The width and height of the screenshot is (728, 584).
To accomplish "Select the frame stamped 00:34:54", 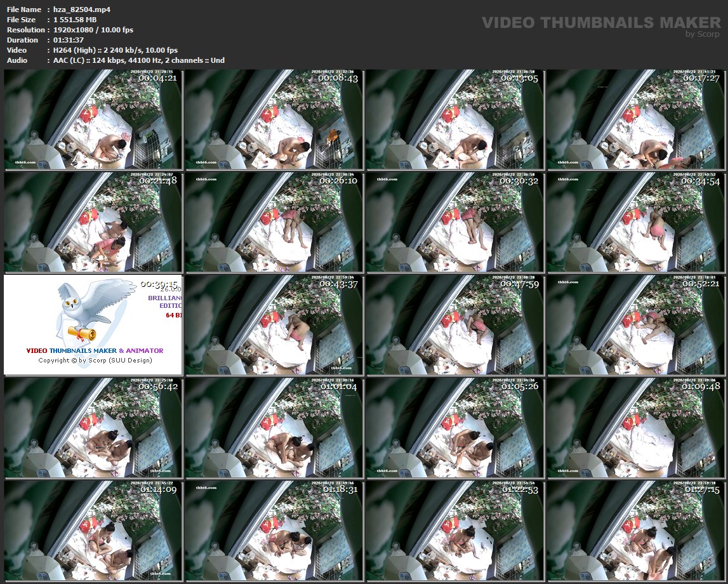I will 635,222.
